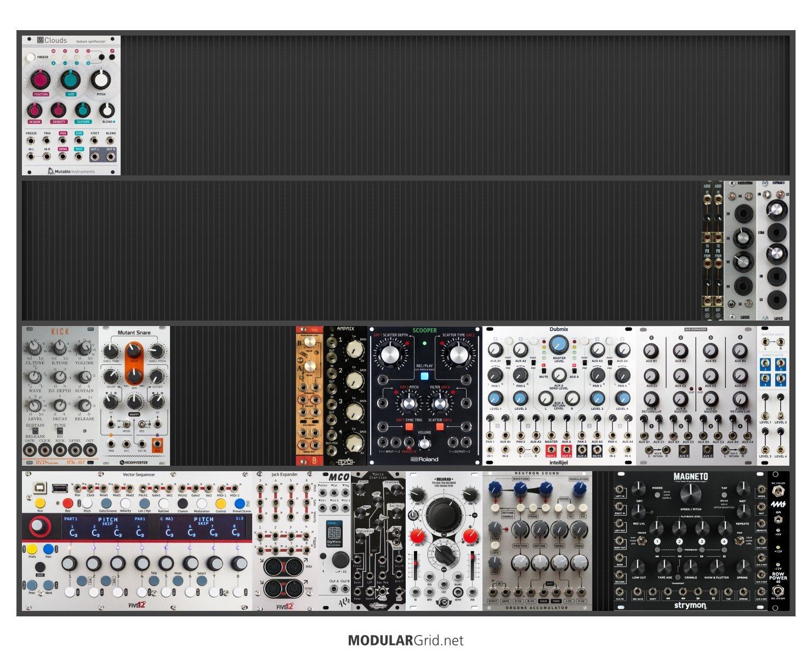Click the red encoder knob on Vector Sequencer
The width and height of the screenshot is (812, 652).
tap(38, 527)
